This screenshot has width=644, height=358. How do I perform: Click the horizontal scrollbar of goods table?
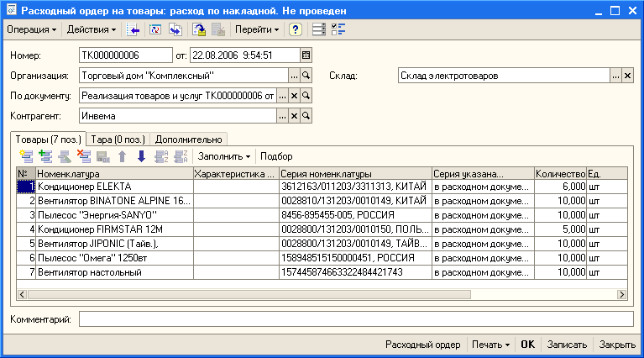tap(322, 294)
